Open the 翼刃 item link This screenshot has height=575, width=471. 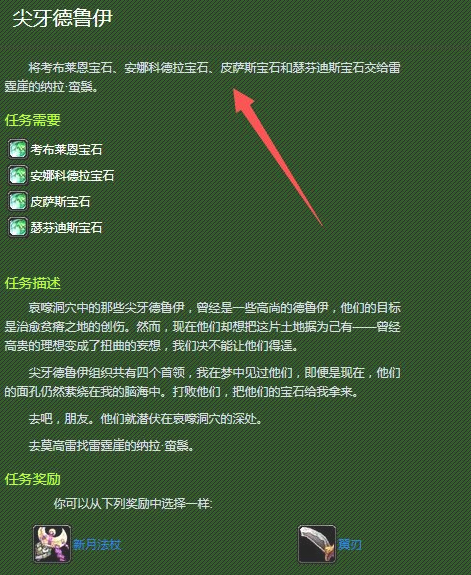click(x=350, y=545)
